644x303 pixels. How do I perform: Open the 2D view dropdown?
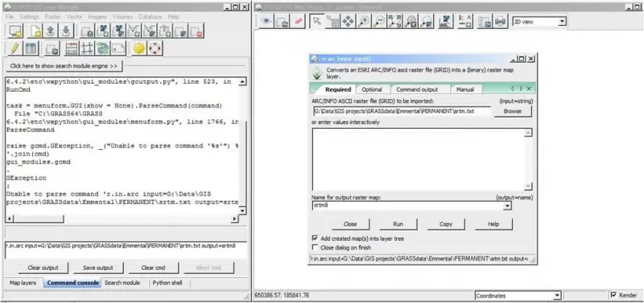(x=539, y=22)
